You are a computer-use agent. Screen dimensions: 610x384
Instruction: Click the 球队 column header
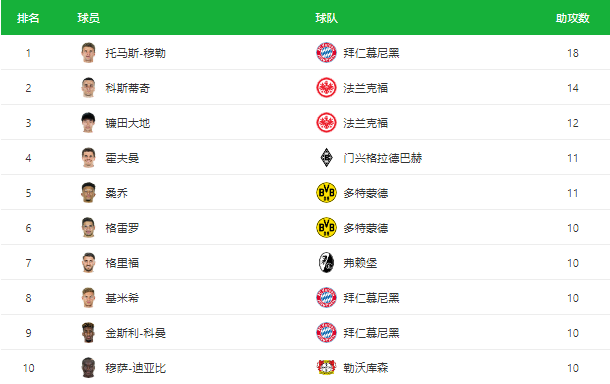click(x=326, y=18)
